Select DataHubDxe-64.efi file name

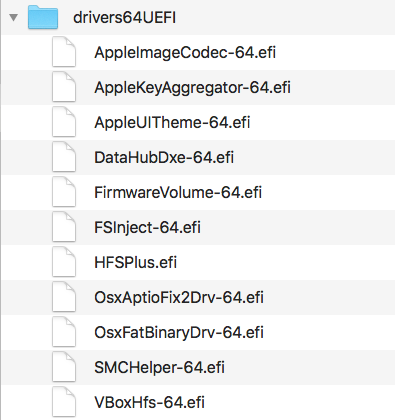[164, 157]
